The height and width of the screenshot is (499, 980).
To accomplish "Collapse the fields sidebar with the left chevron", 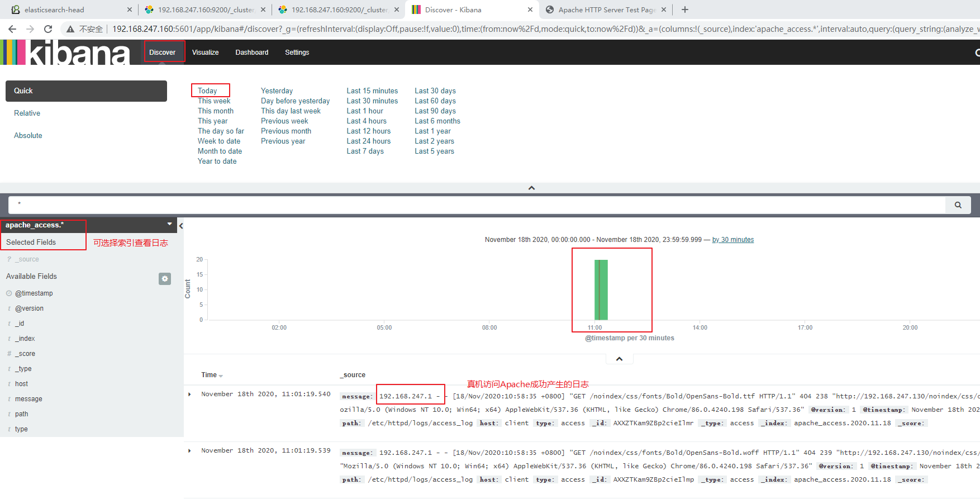I will (181, 226).
